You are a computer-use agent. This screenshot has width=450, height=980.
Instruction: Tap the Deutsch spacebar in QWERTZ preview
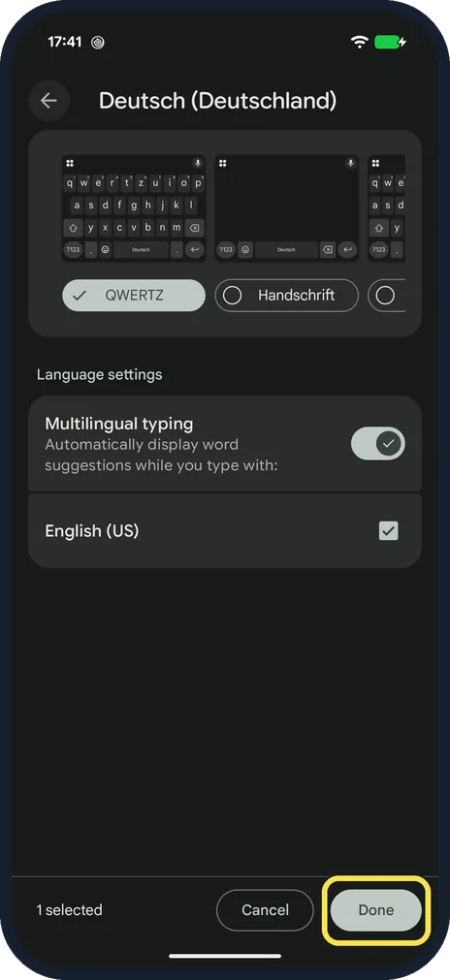point(142,249)
